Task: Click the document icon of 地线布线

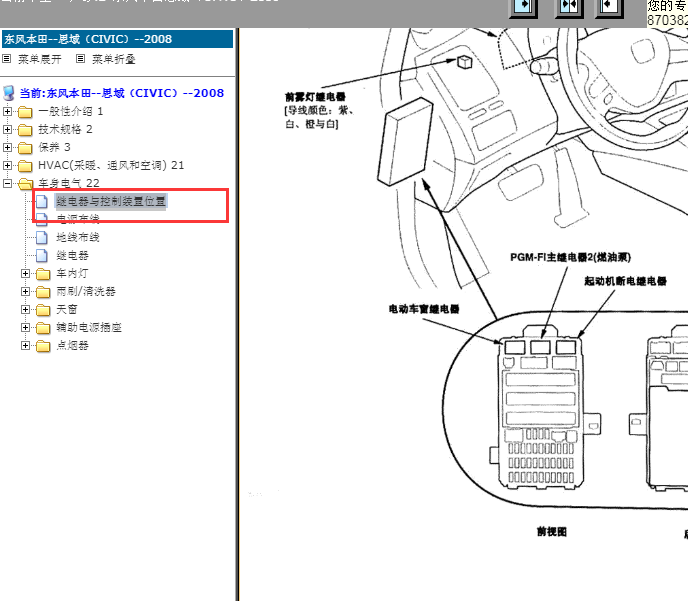Action: pyautogui.click(x=42, y=237)
